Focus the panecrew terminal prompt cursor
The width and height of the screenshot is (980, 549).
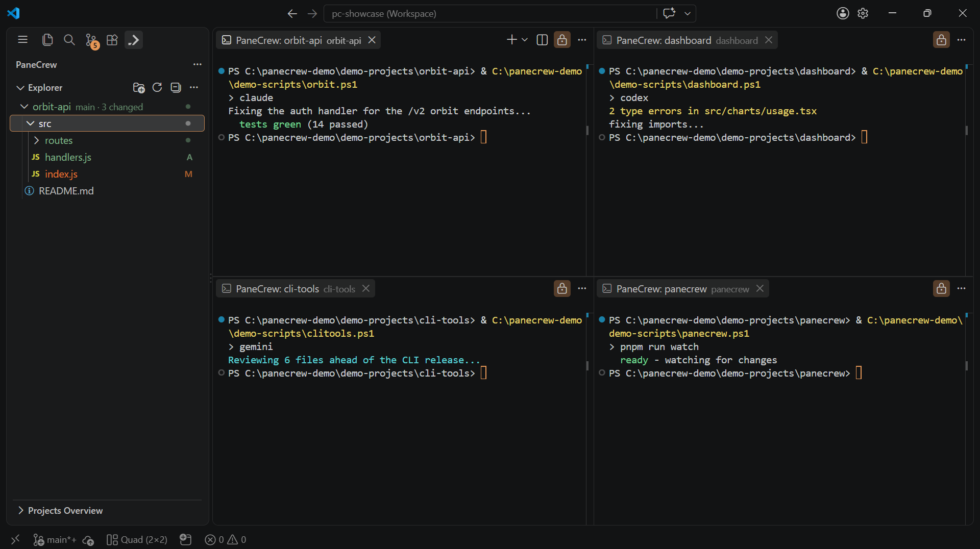click(x=859, y=373)
